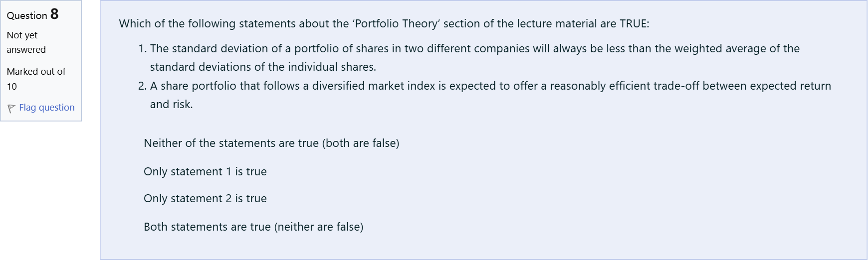This screenshot has width=868, height=261.
Task: Open the Flag question link
Action: (46, 108)
